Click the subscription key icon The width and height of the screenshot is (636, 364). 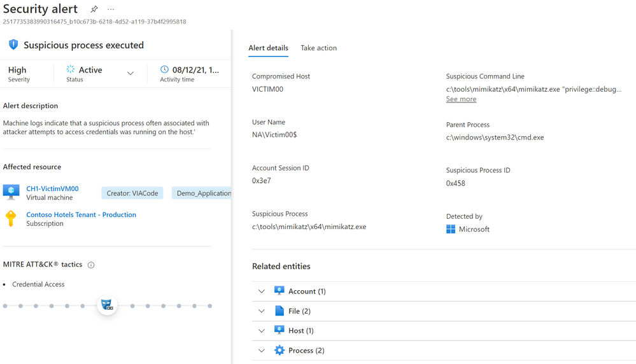pyautogui.click(x=11, y=218)
